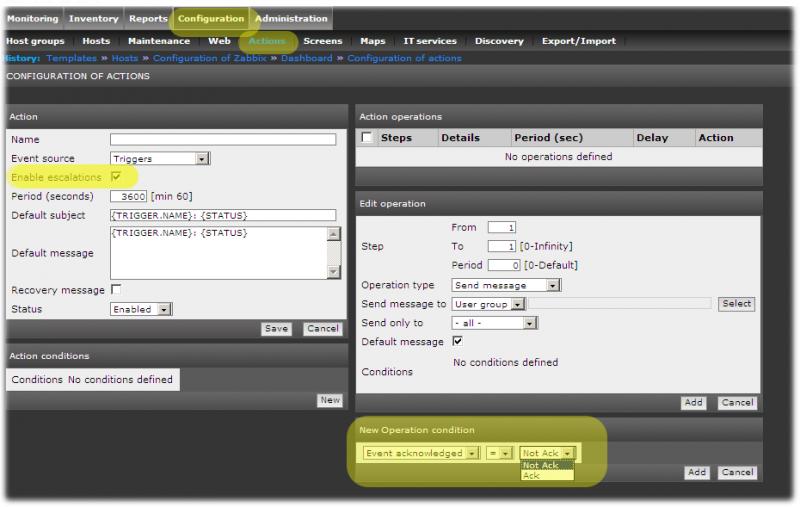Choose Ack from dropdown list
The height and width of the screenshot is (507, 800).
click(547, 475)
